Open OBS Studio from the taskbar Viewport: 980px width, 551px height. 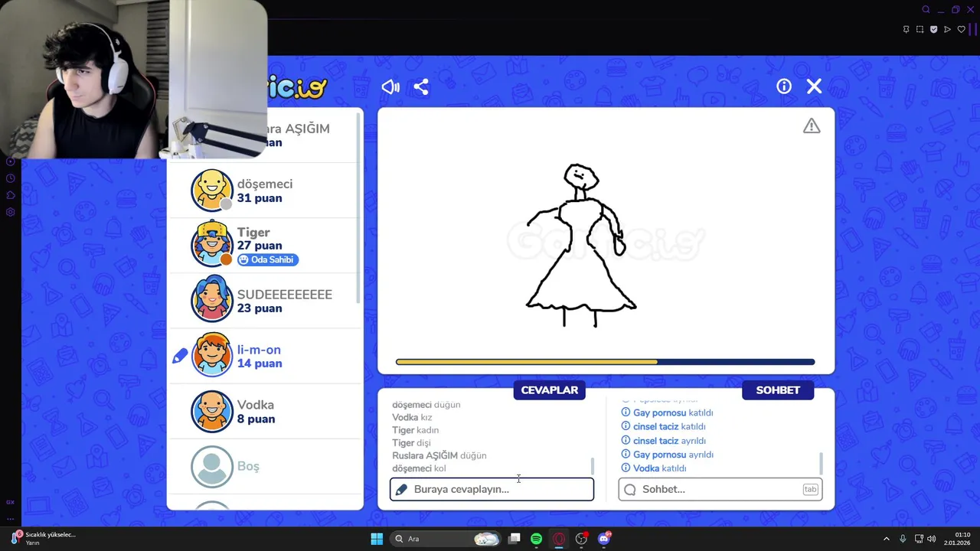(x=582, y=539)
